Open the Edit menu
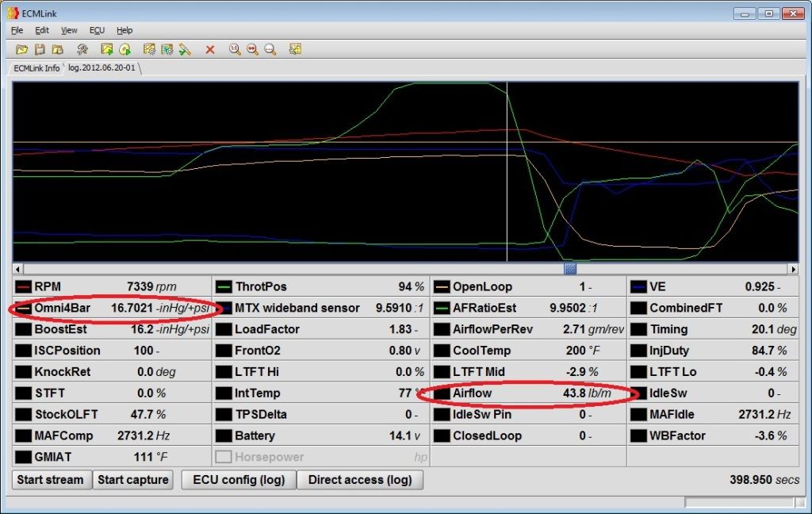Image resolution: width=812 pixels, height=514 pixels. 42,30
